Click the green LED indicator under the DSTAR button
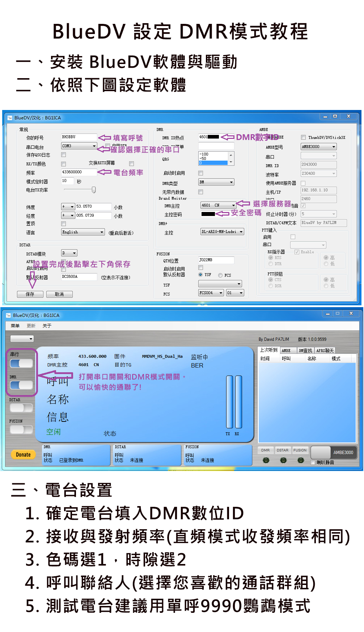This screenshot has width=364, height=632. (283, 460)
